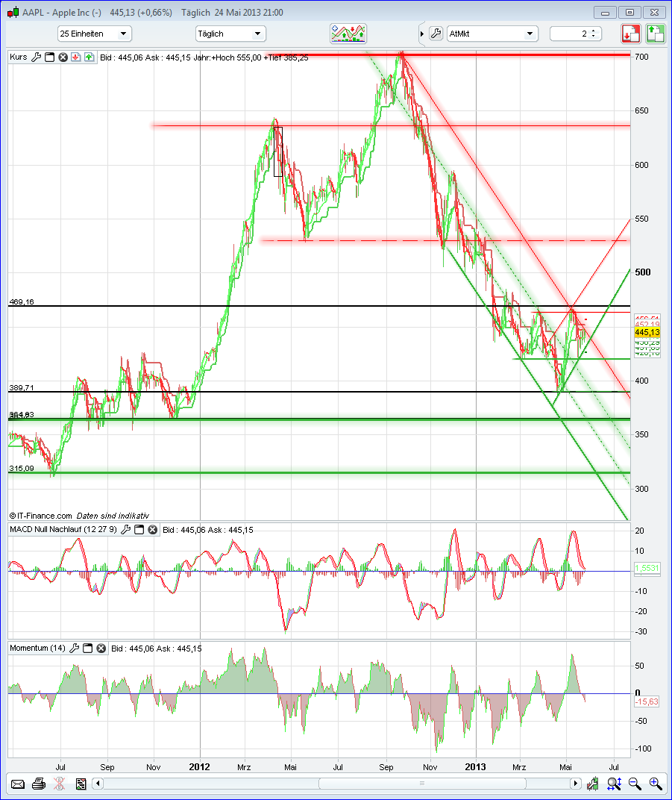Detach the Momentum panel window icon
The width and height of the screenshot is (672, 800).
click(87, 648)
